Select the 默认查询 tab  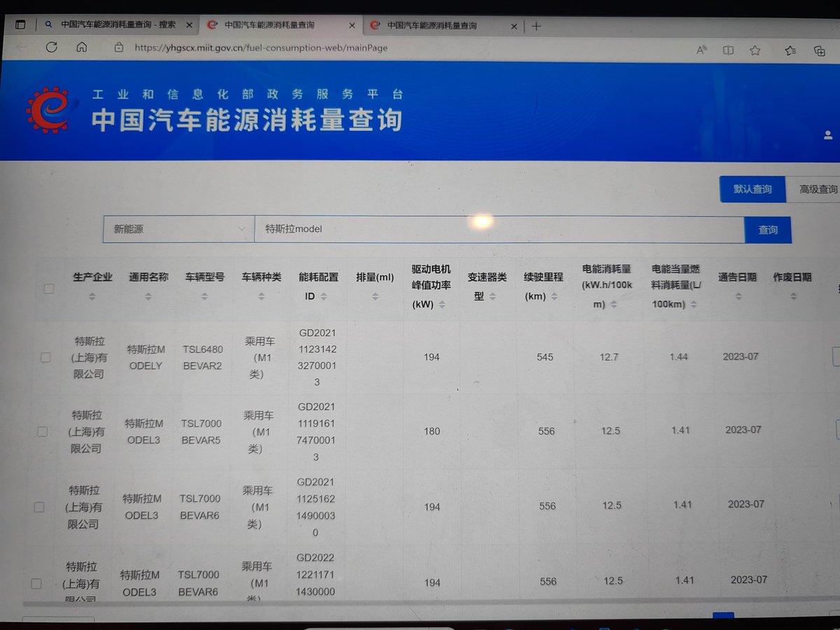pos(752,190)
